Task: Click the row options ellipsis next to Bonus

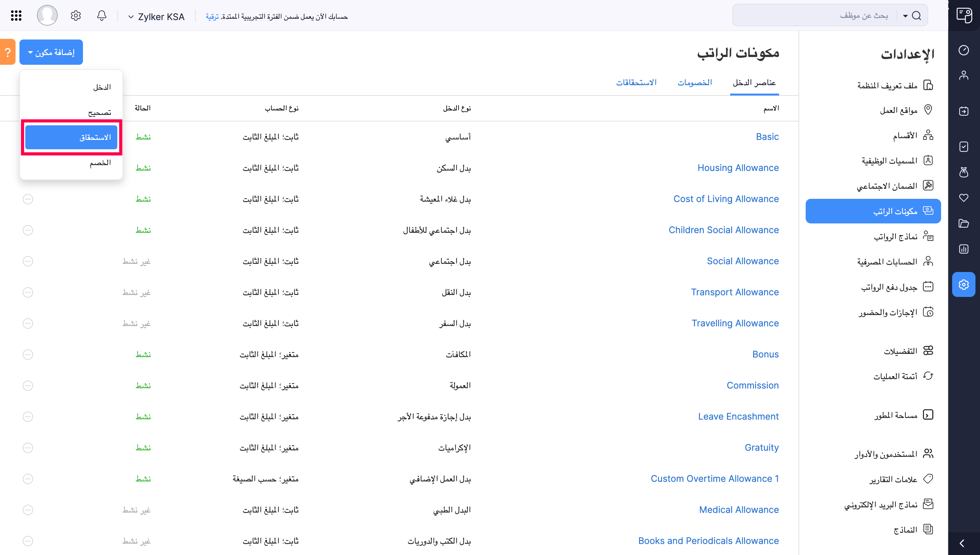Action: (28, 354)
